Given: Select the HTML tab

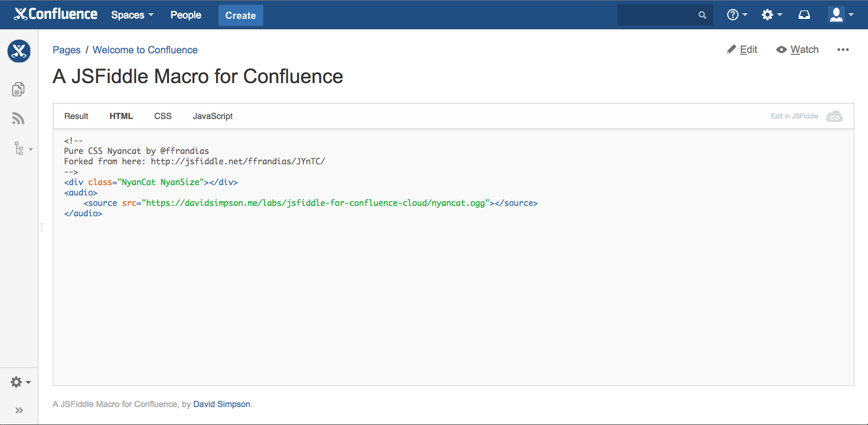Looking at the screenshot, I should (x=121, y=116).
